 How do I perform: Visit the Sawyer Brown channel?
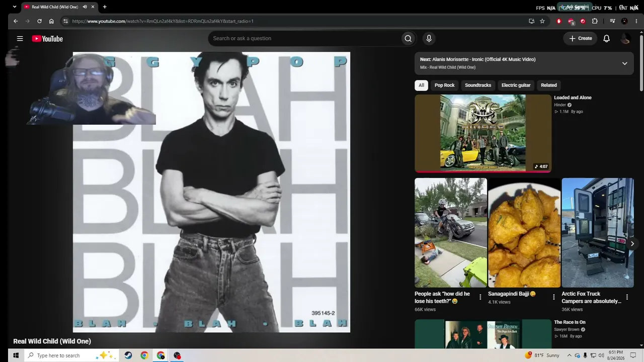coord(567,329)
